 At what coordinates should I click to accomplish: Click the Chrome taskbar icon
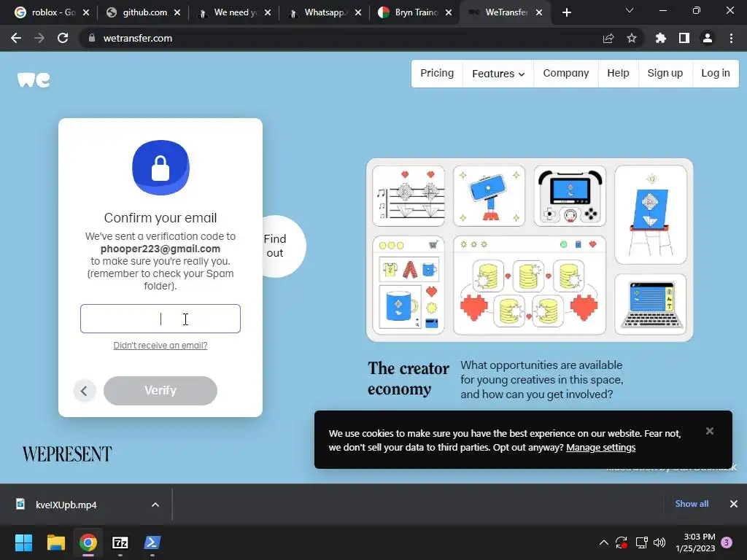(88, 542)
